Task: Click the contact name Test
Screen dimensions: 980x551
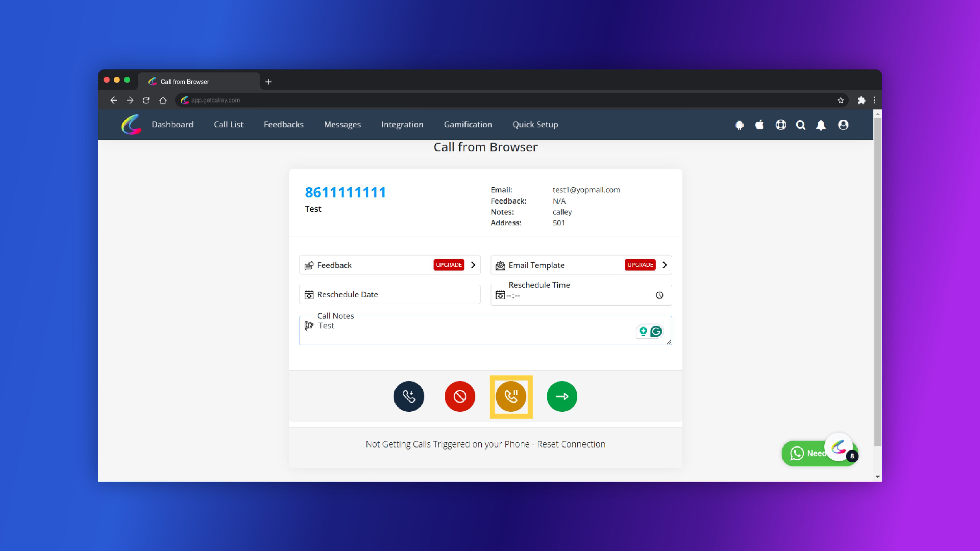Action: 313,209
